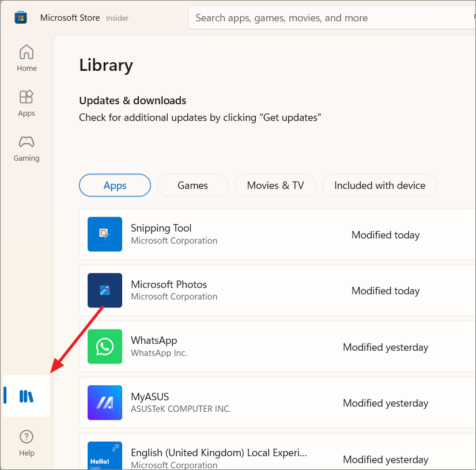Click the Microsoft Photos app icon
Viewport: 476px width, 470px height.
(104, 290)
